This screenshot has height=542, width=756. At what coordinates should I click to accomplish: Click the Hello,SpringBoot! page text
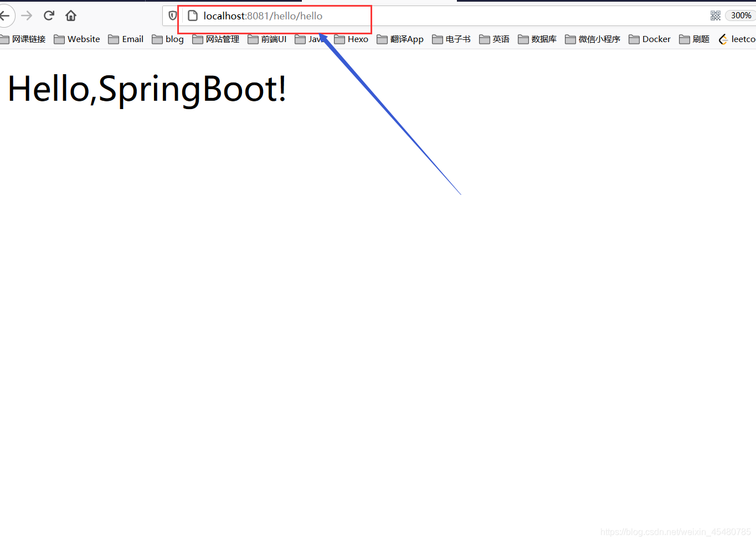click(x=147, y=89)
